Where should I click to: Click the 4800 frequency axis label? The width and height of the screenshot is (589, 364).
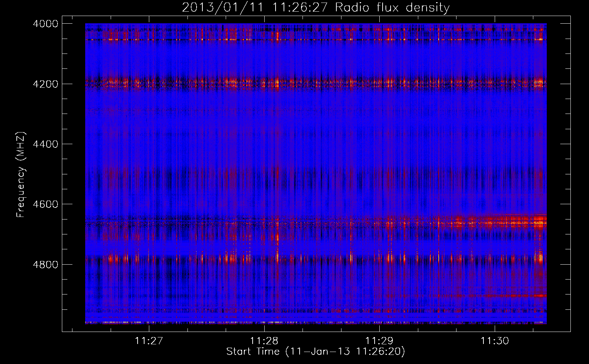45,264
